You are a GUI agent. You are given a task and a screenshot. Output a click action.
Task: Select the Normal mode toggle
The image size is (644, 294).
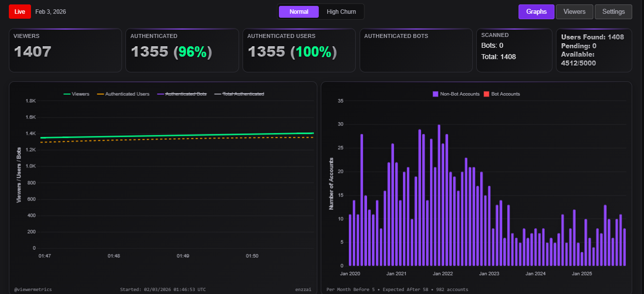tap(299, 12)
